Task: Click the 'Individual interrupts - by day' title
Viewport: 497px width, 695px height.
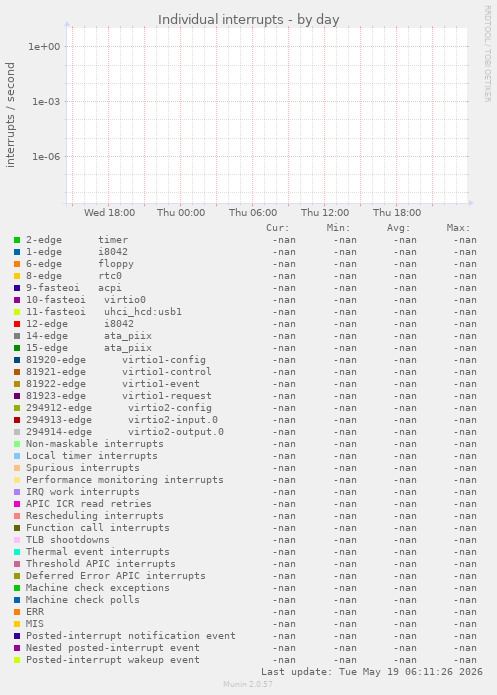Action: pos(249,20)
